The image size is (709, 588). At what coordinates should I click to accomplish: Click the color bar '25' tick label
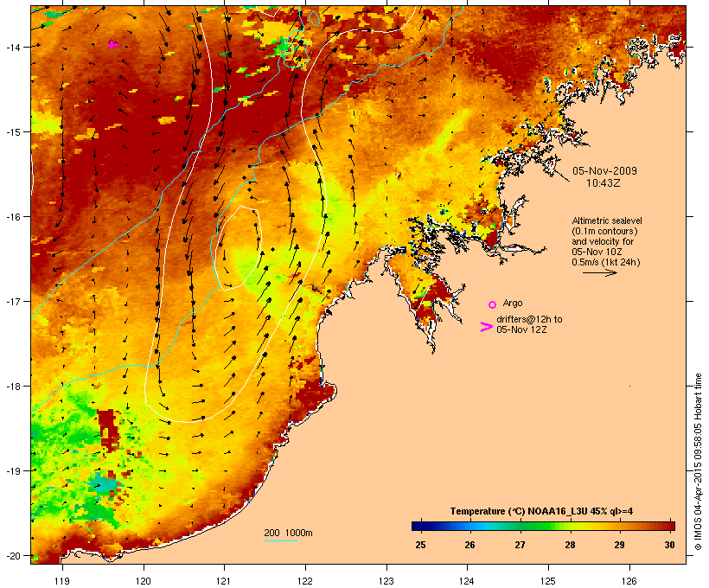(420, 545)
